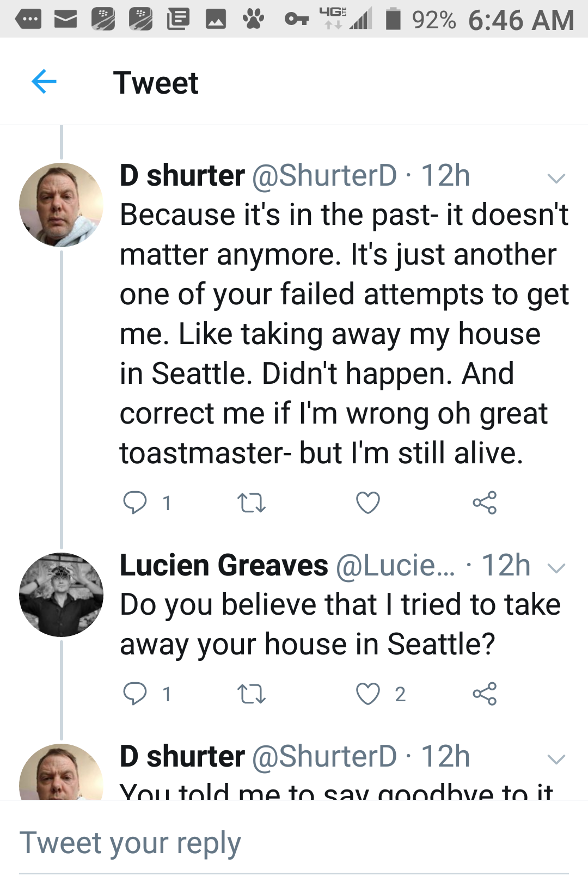Share D shurter's first tweet
The image size is (588, 882).
pyautogui.click(x=485, y=503)
